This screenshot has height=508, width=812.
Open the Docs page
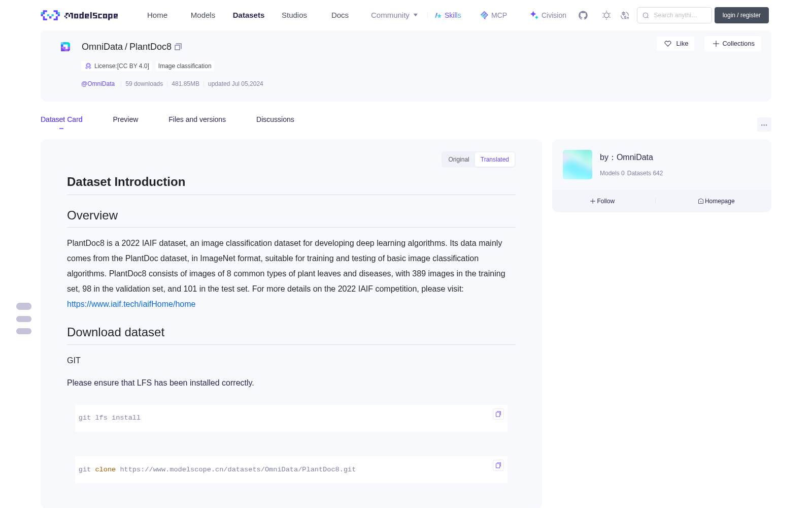pos(340,15)
